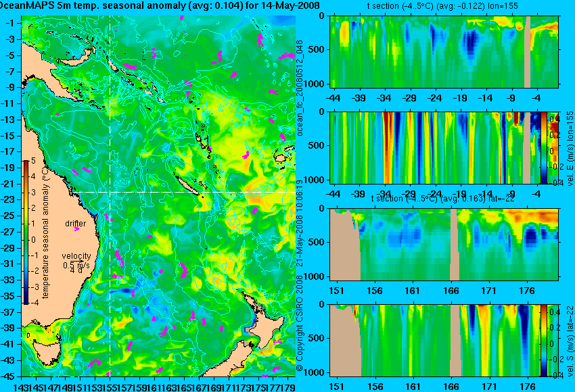Click the dark blue cold patch near -17 in the top temperature section

click(x=471, y=43)
